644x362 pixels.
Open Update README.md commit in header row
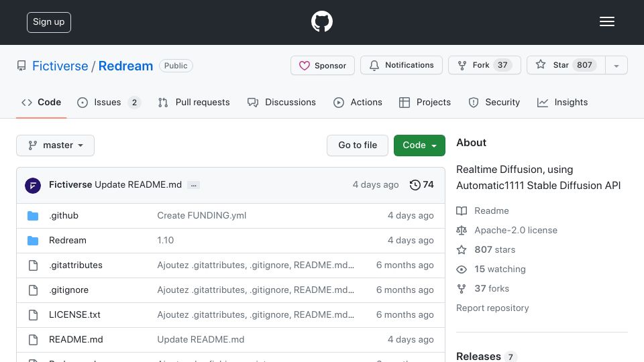138,185
